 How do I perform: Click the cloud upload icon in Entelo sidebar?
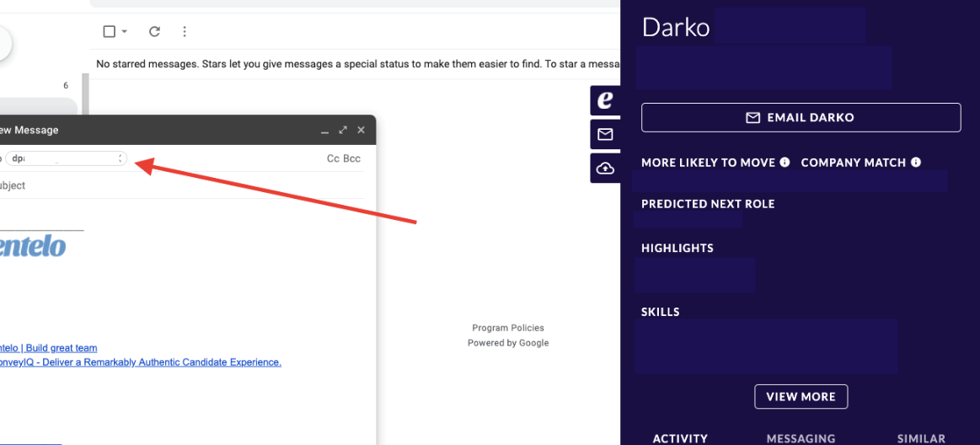(605, 168)
